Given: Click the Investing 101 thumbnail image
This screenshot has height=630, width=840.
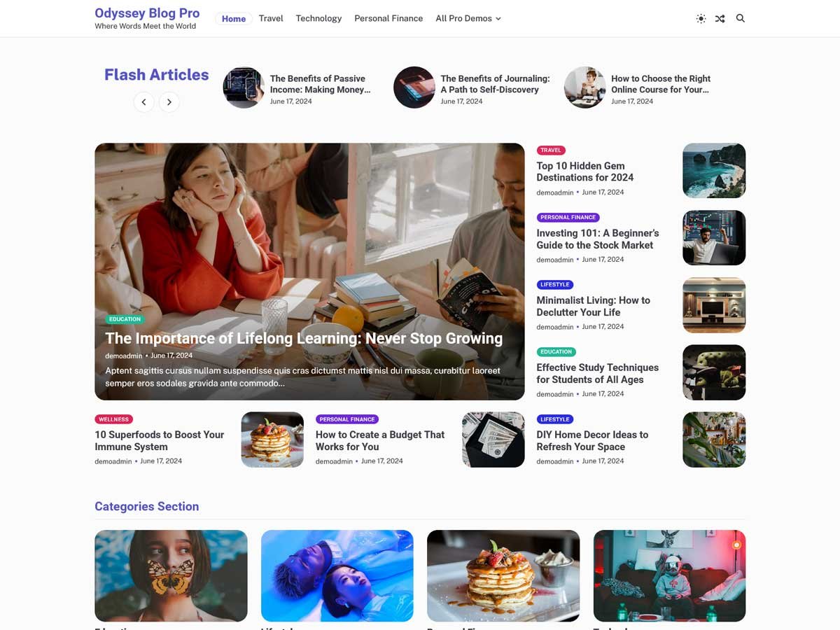Looking at the screenshot, I should 714,238.
